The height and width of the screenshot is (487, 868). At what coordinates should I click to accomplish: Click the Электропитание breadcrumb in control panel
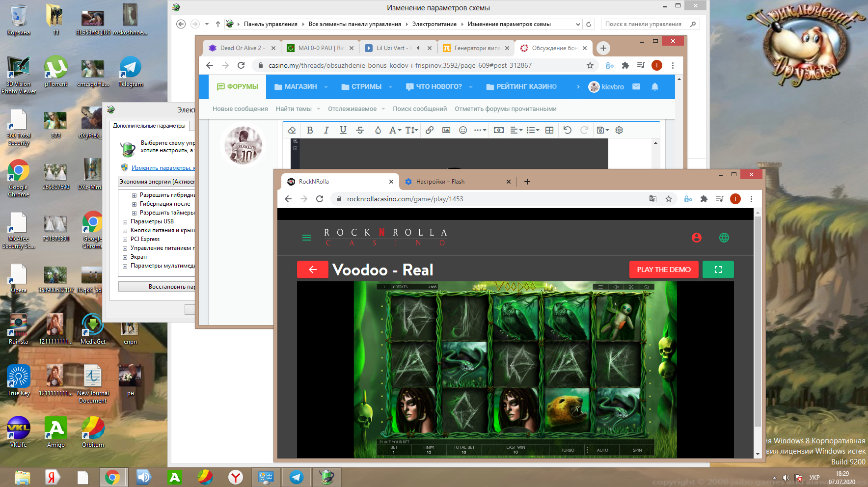434,24
